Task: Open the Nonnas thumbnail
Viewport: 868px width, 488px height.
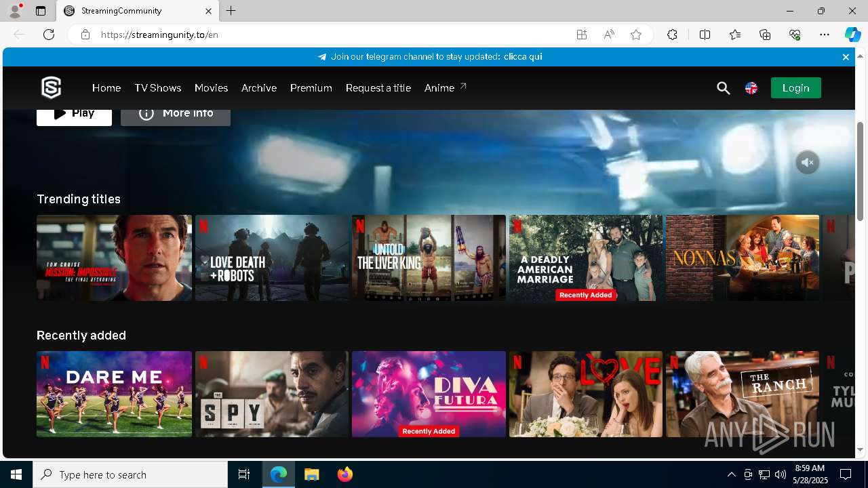Action: [x=743, y=258]
